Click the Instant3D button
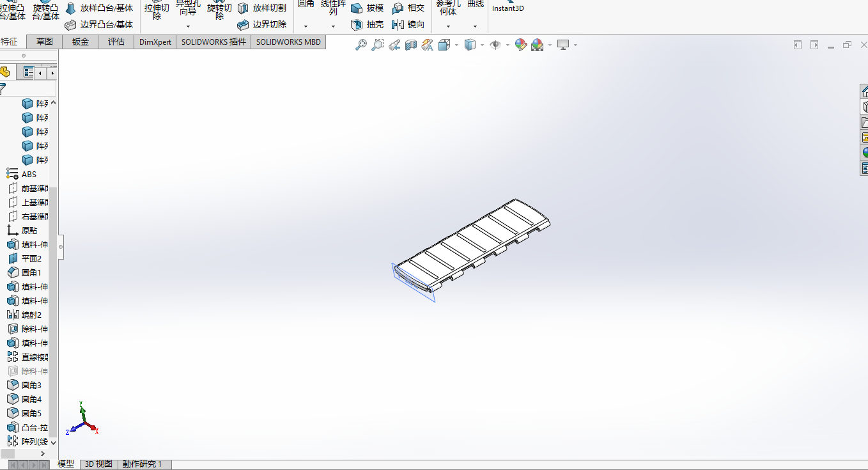 coord(508,6)
